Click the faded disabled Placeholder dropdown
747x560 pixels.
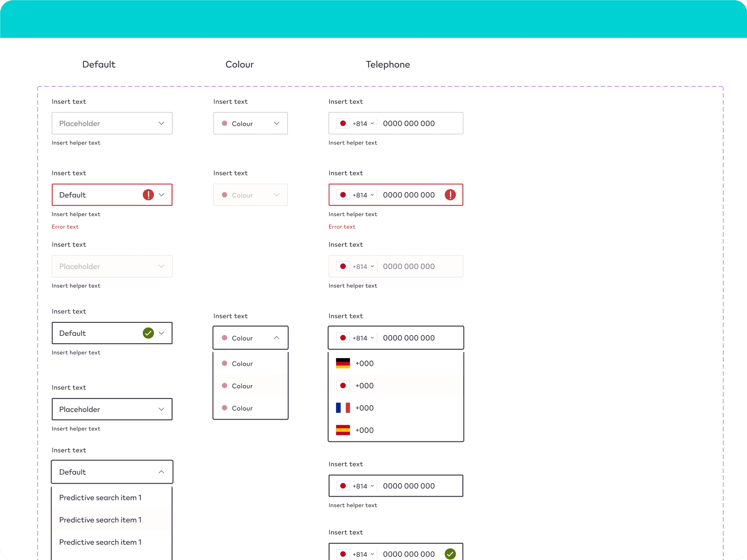[x=112, y=266]
